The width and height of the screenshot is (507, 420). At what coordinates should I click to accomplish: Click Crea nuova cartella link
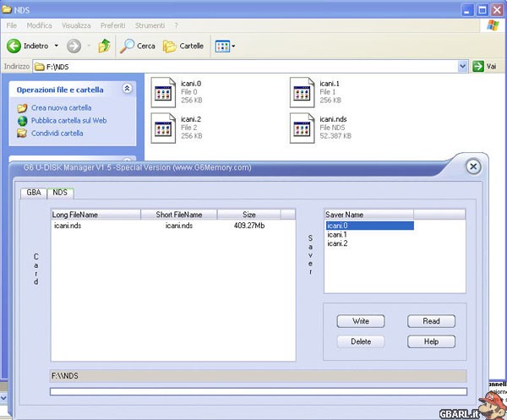coord(61,107)
